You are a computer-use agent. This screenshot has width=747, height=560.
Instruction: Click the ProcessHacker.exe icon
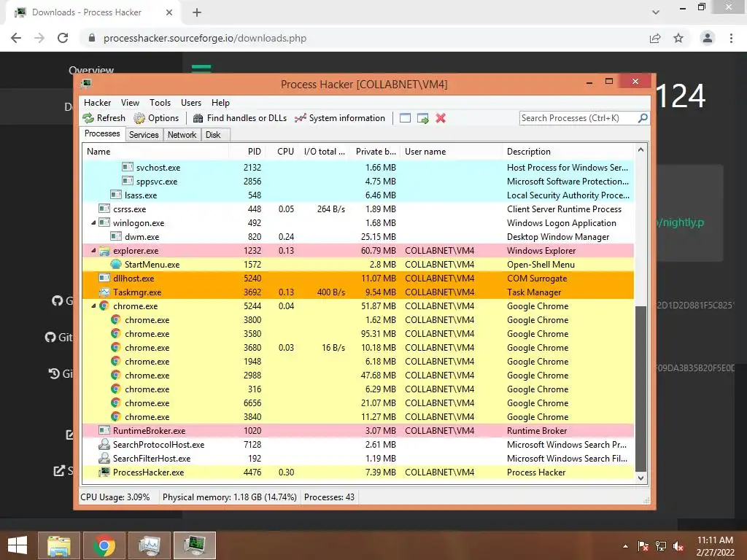tap(104, 472)
